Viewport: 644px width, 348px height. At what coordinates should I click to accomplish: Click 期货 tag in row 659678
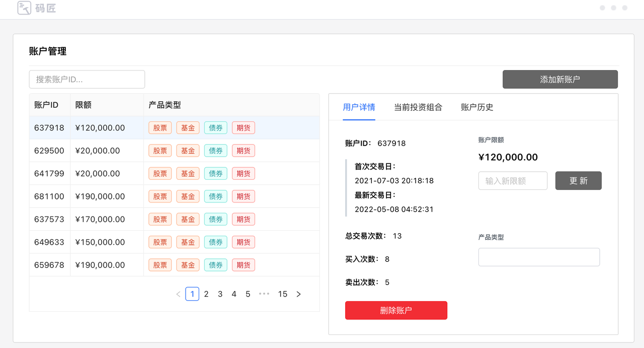click(x=244, y=265)
